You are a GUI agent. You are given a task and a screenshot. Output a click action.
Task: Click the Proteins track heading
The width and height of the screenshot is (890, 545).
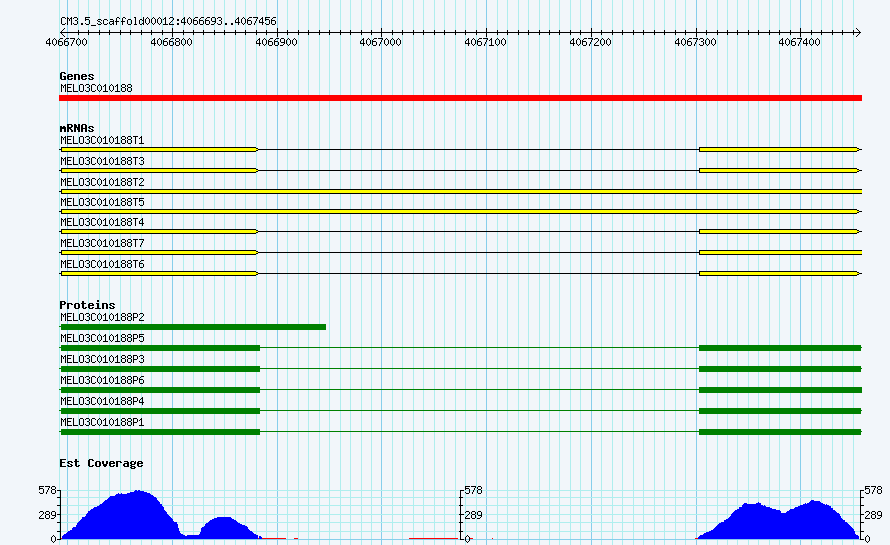point(87,305)
